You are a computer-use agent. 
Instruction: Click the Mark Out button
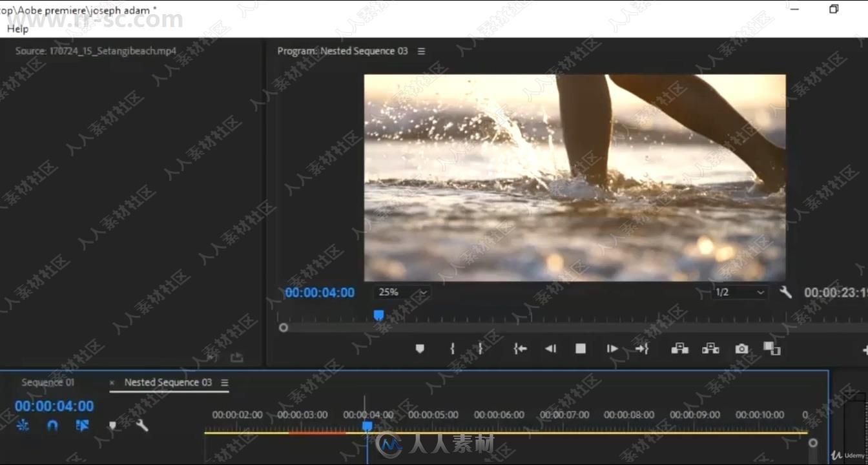tap(480, 349)
